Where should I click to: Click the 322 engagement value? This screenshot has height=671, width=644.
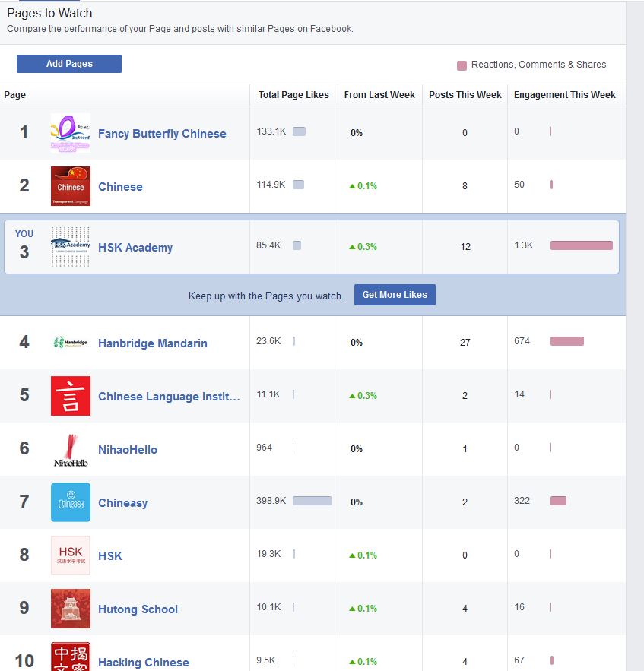(522, 501)
